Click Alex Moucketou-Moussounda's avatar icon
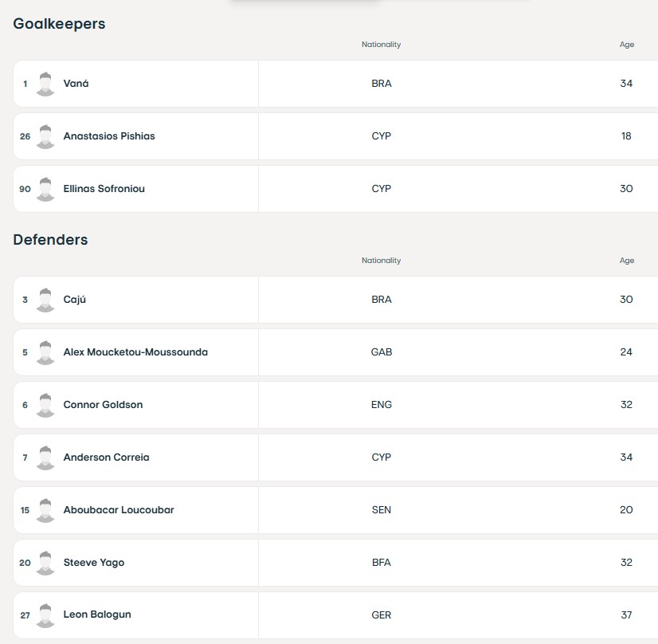658x644 pixels. click(45, 352)
